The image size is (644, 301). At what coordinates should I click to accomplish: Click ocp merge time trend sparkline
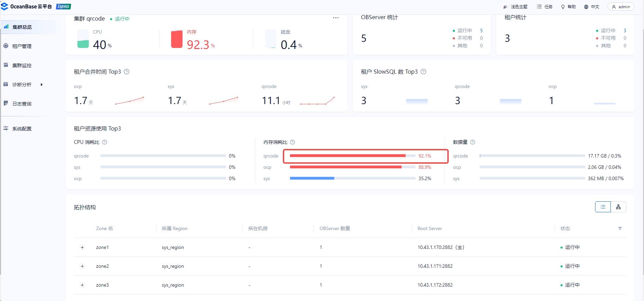[x=130, y=101]
